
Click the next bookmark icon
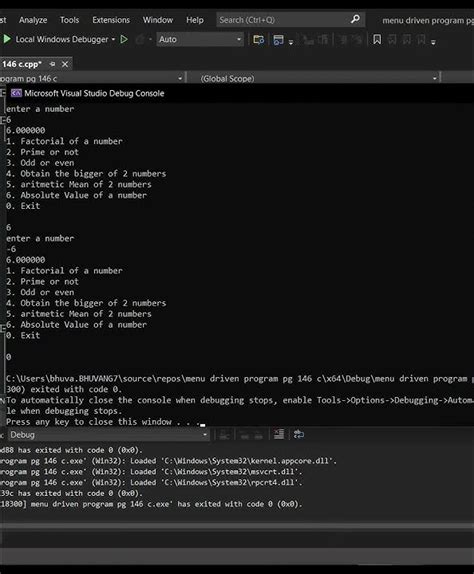pyautogui.click(x=407, y=39)
